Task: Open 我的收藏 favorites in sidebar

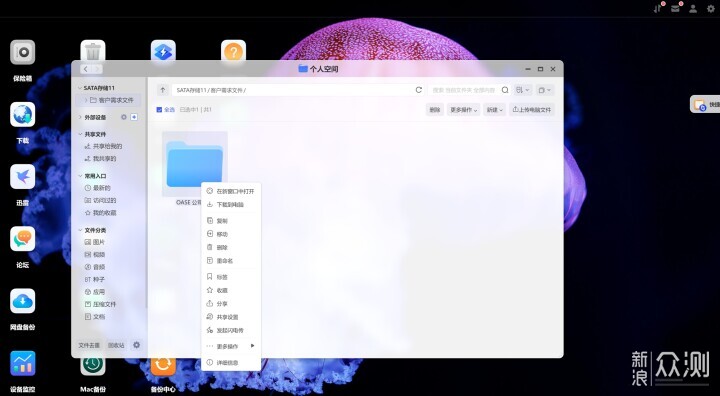Action: coord(100,213)
